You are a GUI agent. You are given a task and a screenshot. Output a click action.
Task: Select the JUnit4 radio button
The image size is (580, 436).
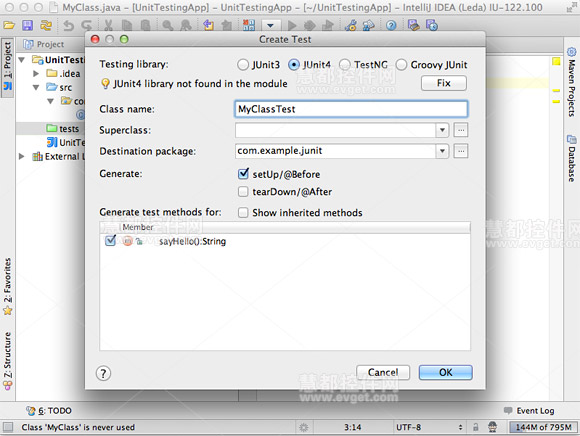(294, 65)
